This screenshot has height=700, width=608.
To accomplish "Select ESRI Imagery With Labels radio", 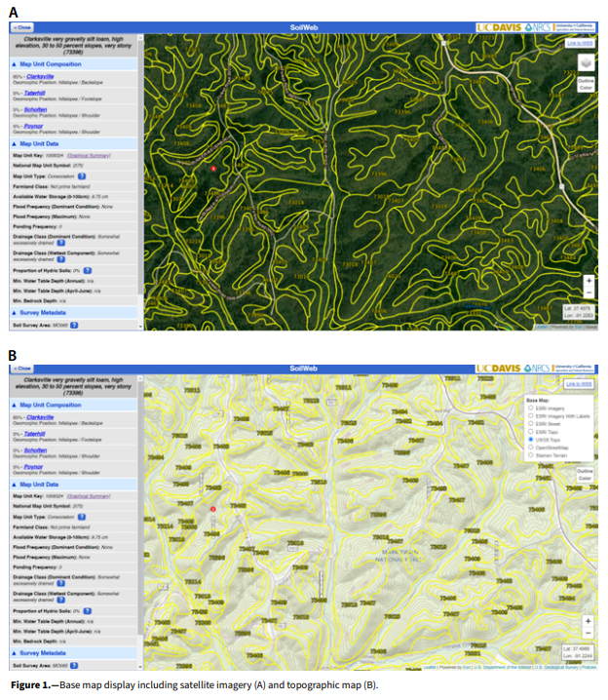I will click(x=531, y=415).
